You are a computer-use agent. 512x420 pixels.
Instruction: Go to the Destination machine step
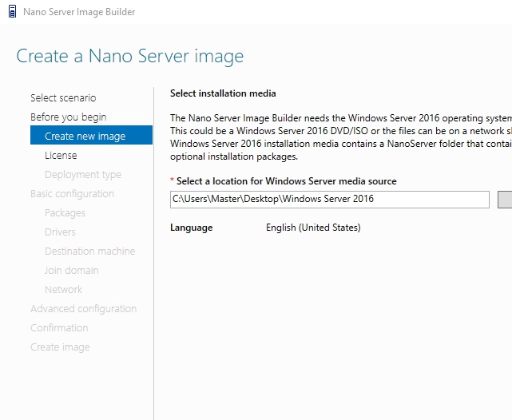[x=89, y=252]
